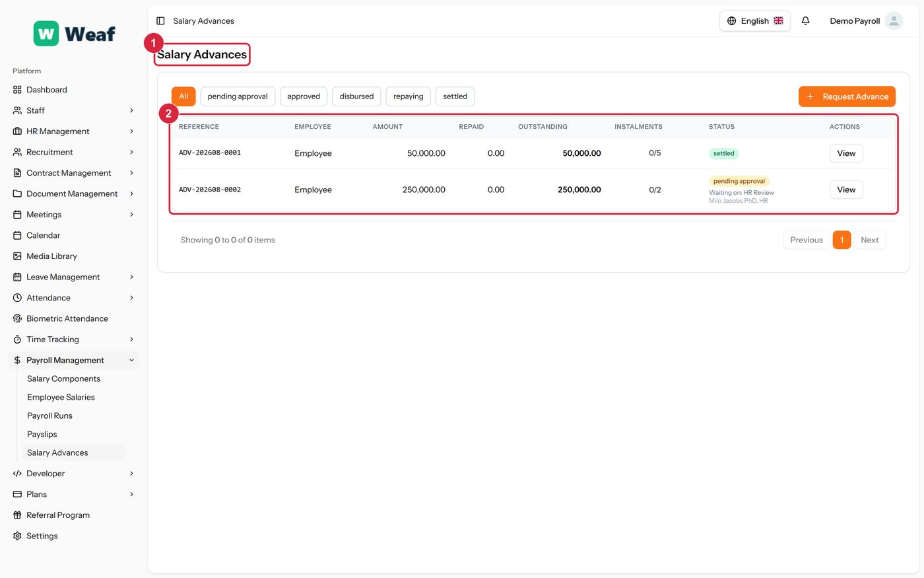The width and height of the screenshot is (924, 578).
Task: Click the 250,000.00 outstanding value
Action: click(x=579, y=190)
